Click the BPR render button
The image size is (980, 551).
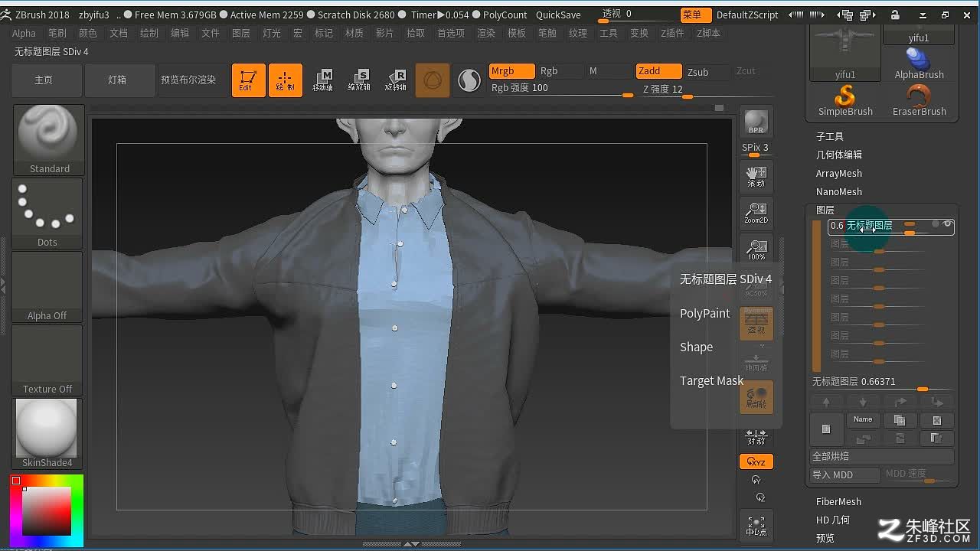pos(756,122)
